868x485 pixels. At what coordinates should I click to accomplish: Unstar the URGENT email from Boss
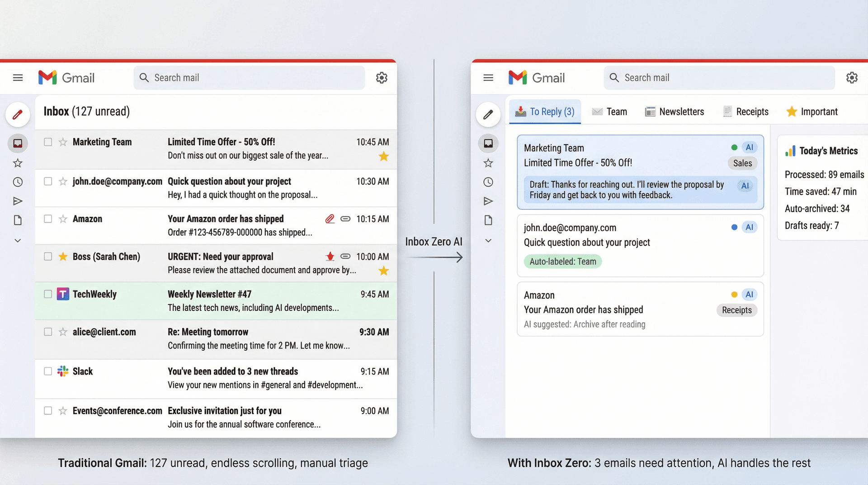coord(62,256)
